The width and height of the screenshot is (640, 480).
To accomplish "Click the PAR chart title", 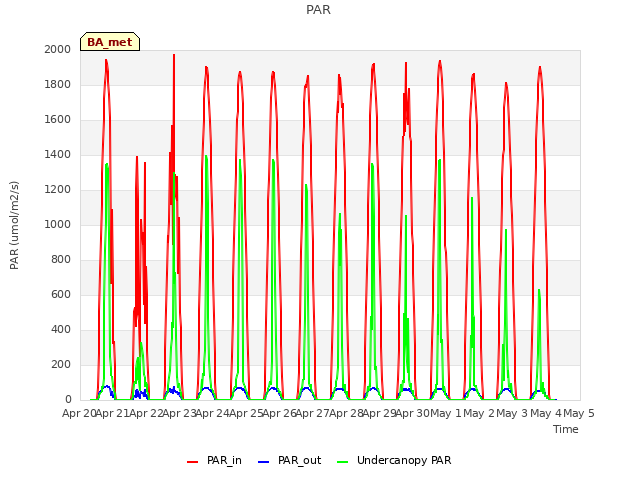I will point(318,10).
